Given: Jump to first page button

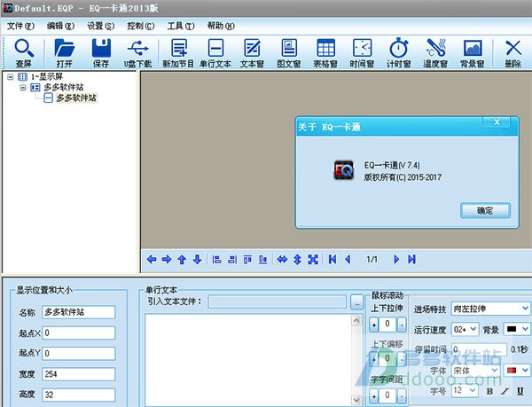Looking at the screenshot, I should (x=332, y=260).
